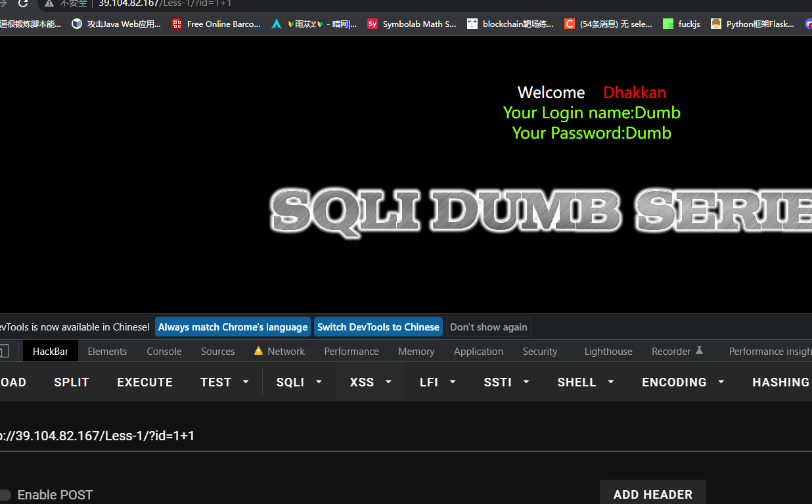Toggle the Enable POST switch
Viewport: 812px width, 504px height.
[6, 495]
